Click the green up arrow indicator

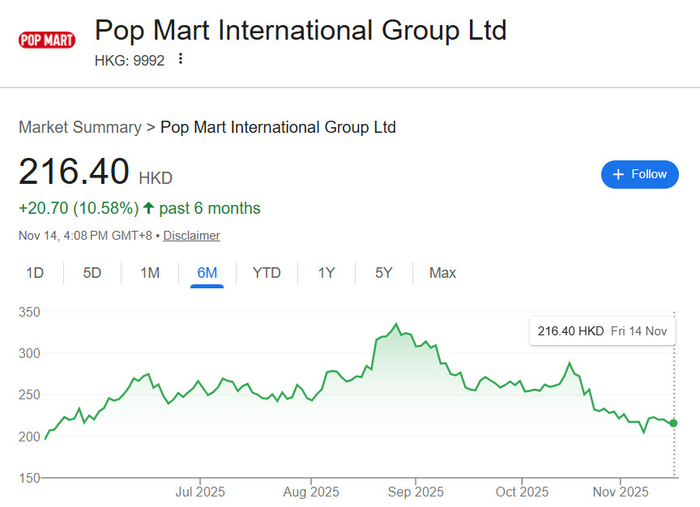click(149, 208)
